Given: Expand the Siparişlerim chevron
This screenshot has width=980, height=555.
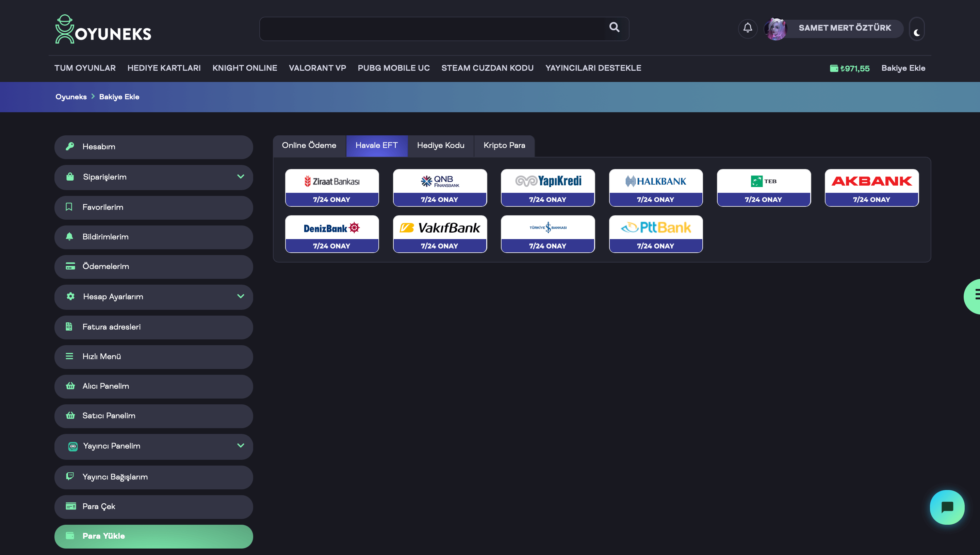Looking at the screenshot, I should (241, 176).
